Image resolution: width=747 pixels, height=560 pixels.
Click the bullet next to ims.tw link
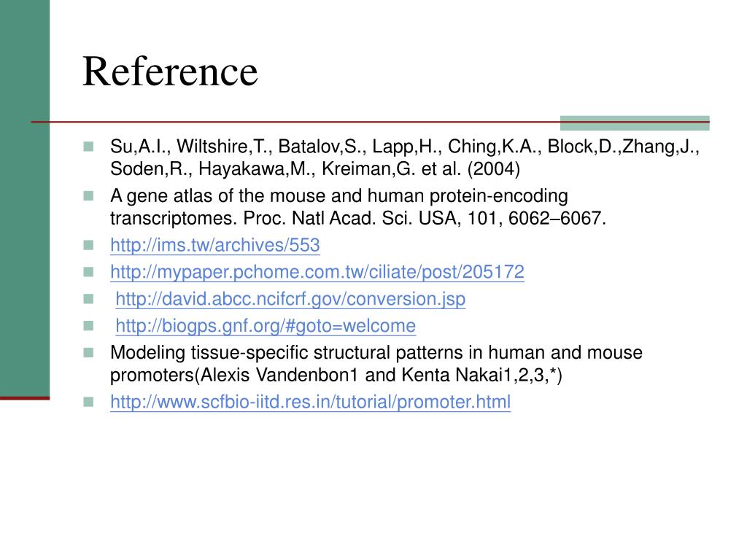[x=88, y=245]
